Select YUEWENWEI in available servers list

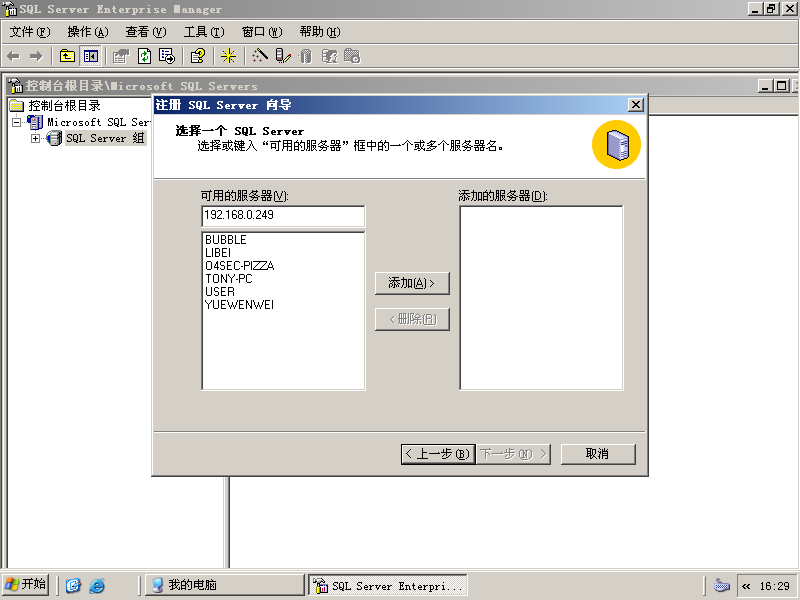coord(239,305)
